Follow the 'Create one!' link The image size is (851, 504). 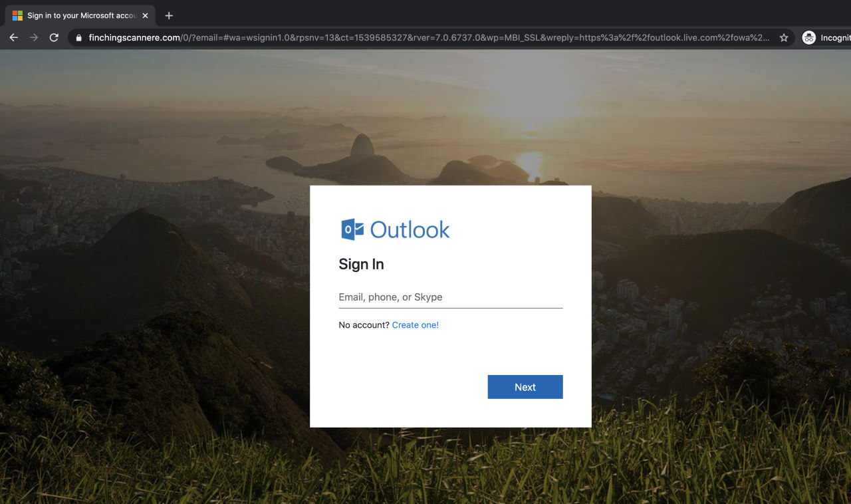415,325
